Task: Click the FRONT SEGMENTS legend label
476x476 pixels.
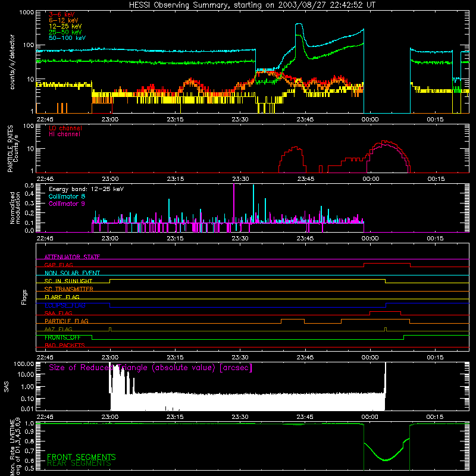Action: click(82, 457)
